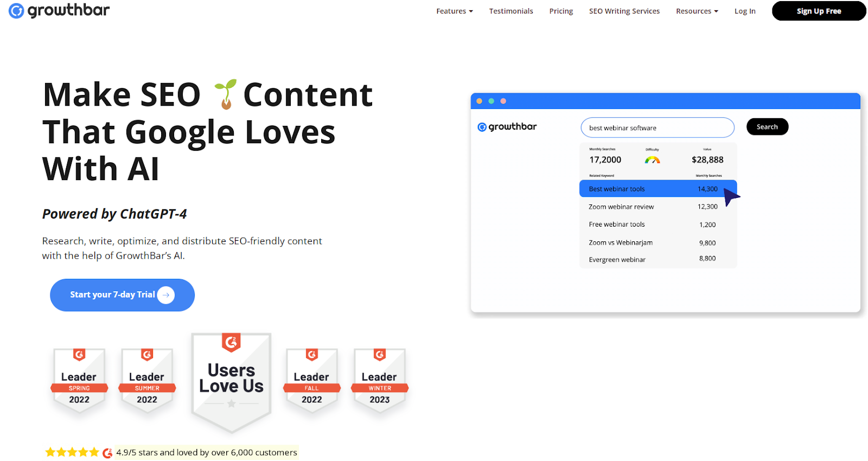Viewport: 868px width, 461px height.
Task: Open the Features dropdown menu
Action: (x=455, y=11)
